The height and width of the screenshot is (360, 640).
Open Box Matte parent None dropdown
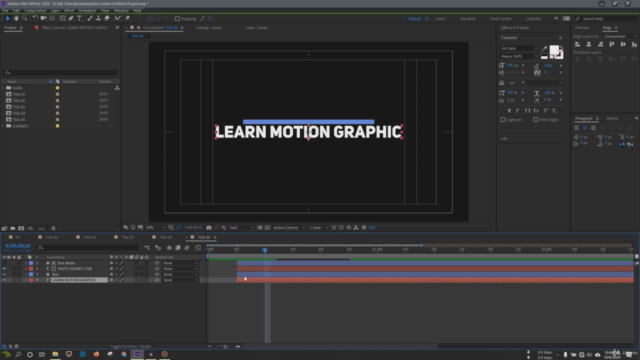tap(180, 263)
